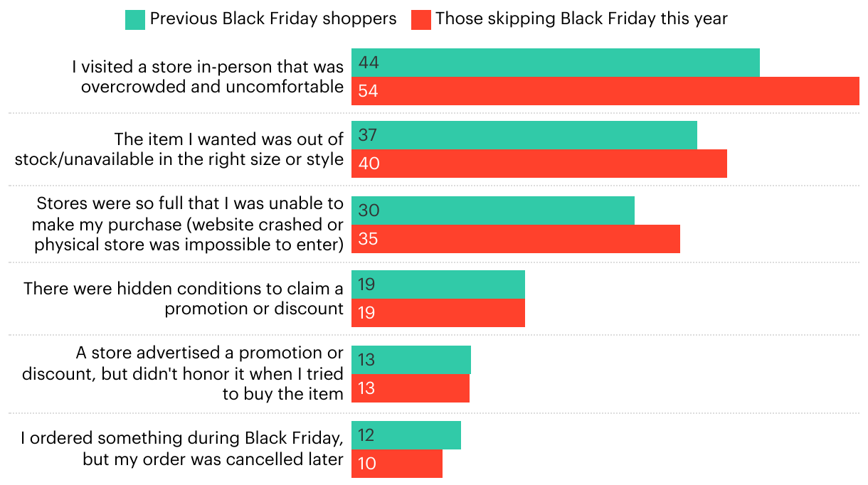
Task: Select the red bar valued 10
Action: point(396,464)
